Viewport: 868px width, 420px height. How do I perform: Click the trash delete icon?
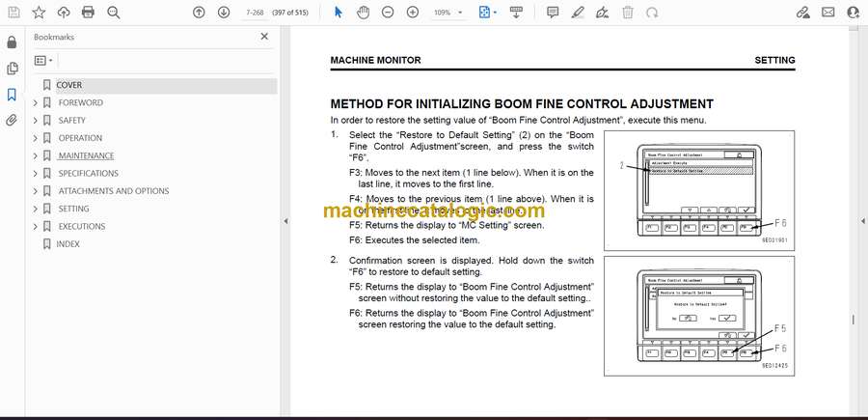click(x=627, y=13)
